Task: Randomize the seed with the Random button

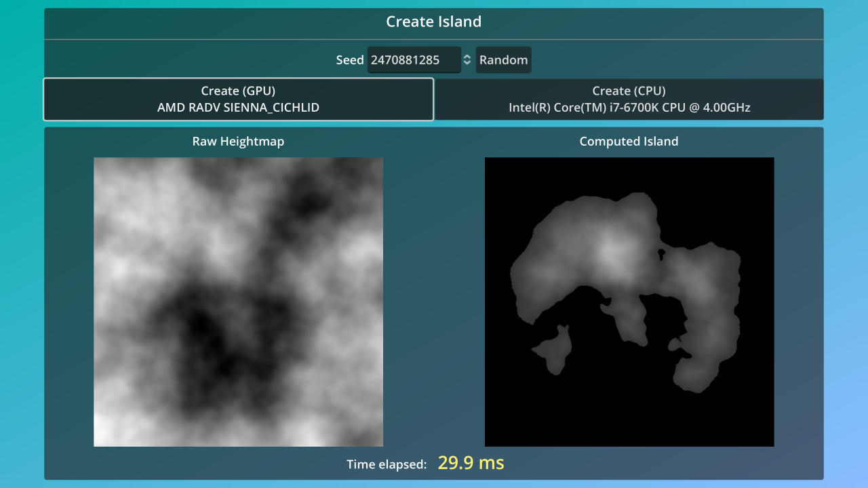Action: tap(503, 60)
